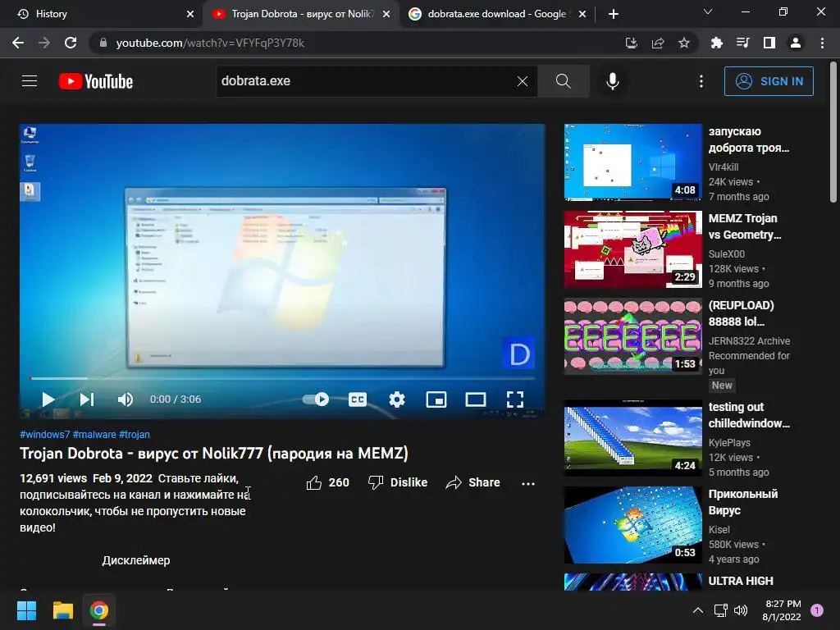Enter full screen mode
840x630 pixels.
click(515, 399)
